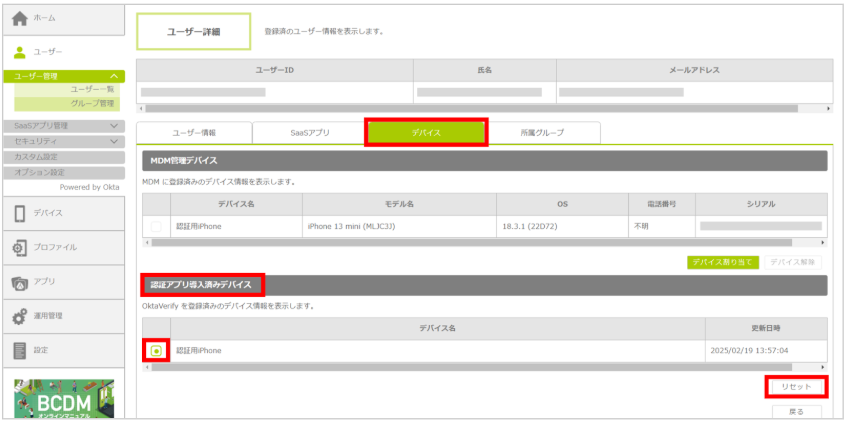Click the App icon in left sidebar
This screenshot has height=421, width=844.
tap(20, 282)
